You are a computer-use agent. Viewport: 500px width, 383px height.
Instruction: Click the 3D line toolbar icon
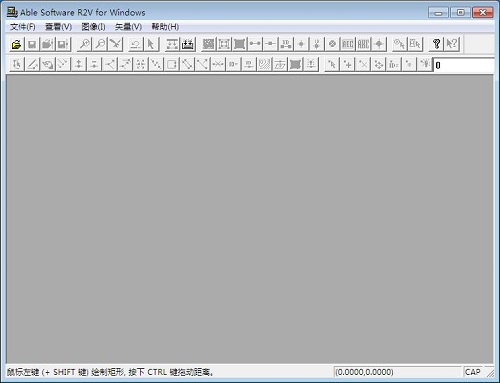point(286,44)
